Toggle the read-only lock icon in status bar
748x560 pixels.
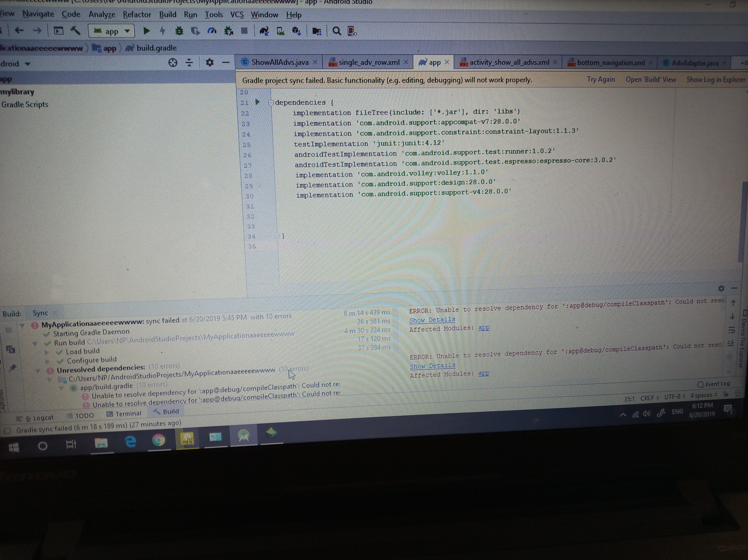point(725,394)
